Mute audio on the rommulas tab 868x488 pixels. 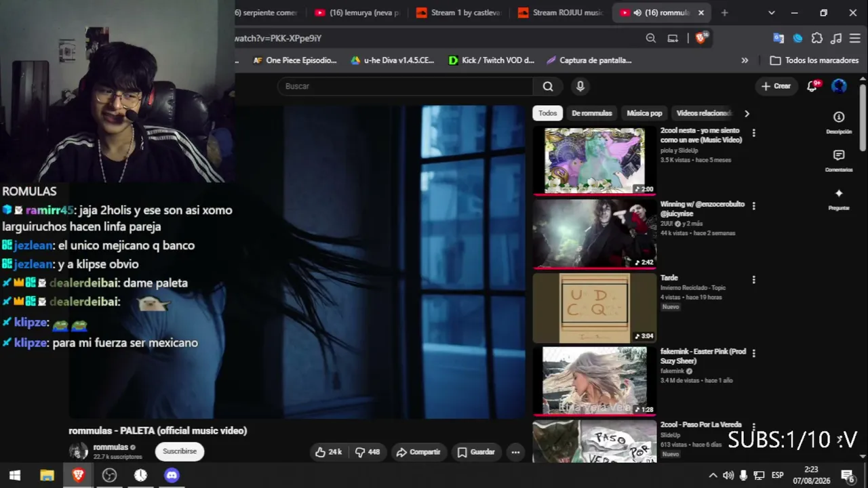pyautogui.click(x=637, y=12)
